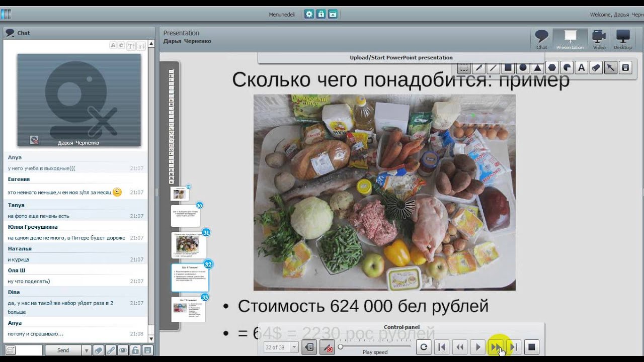Switch to the Presentation tab

click(570, 39)
